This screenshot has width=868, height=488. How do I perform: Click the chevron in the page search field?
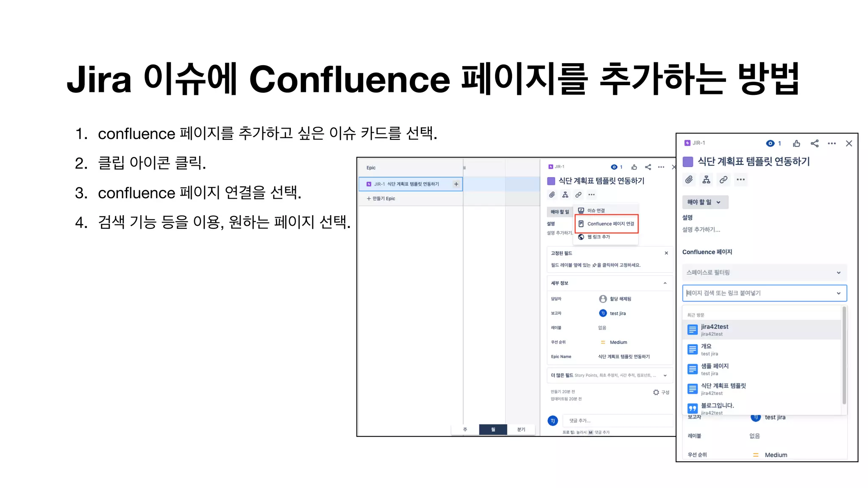pos(838,293)
